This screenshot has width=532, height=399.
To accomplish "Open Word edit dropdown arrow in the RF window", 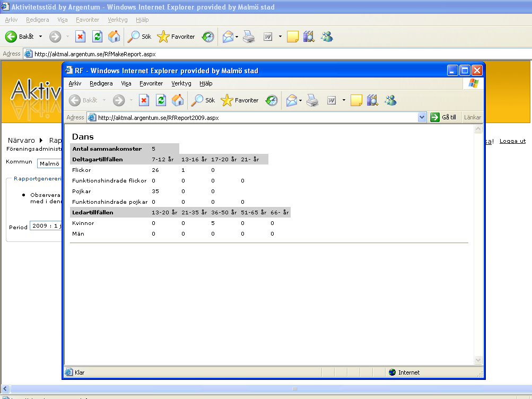I will pyautogui.click(x=344, y=100).
